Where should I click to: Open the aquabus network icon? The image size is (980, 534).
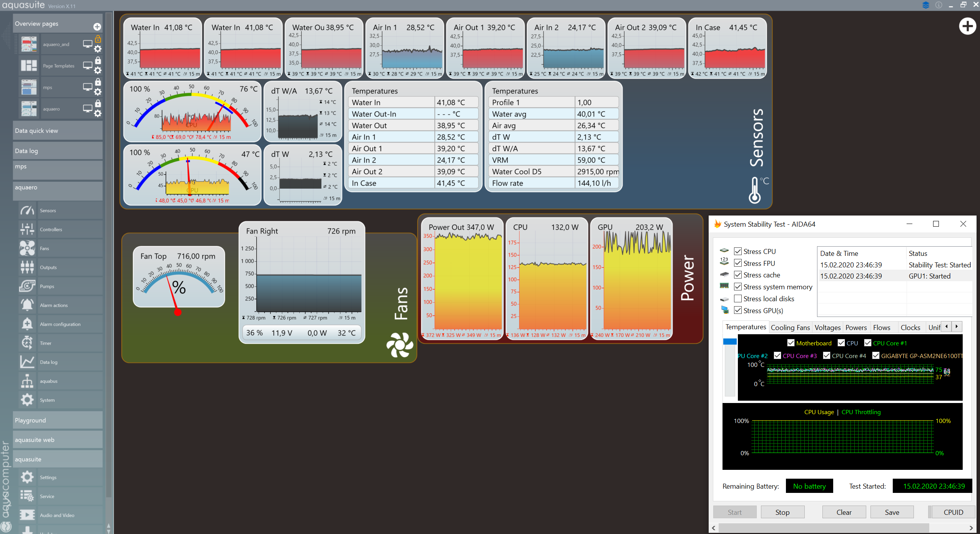pos(27,381)
